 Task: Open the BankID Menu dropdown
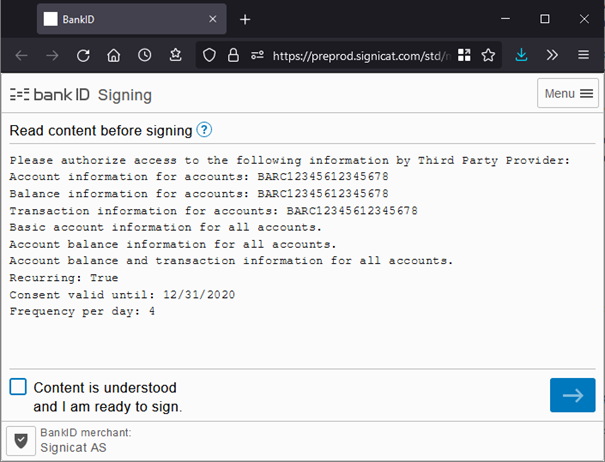567,94
